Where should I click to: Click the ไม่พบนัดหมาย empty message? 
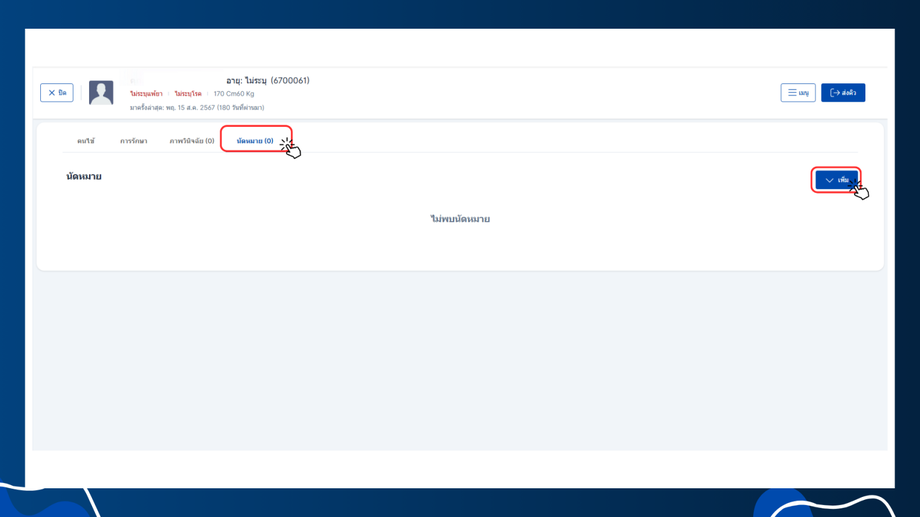(460, 219)
